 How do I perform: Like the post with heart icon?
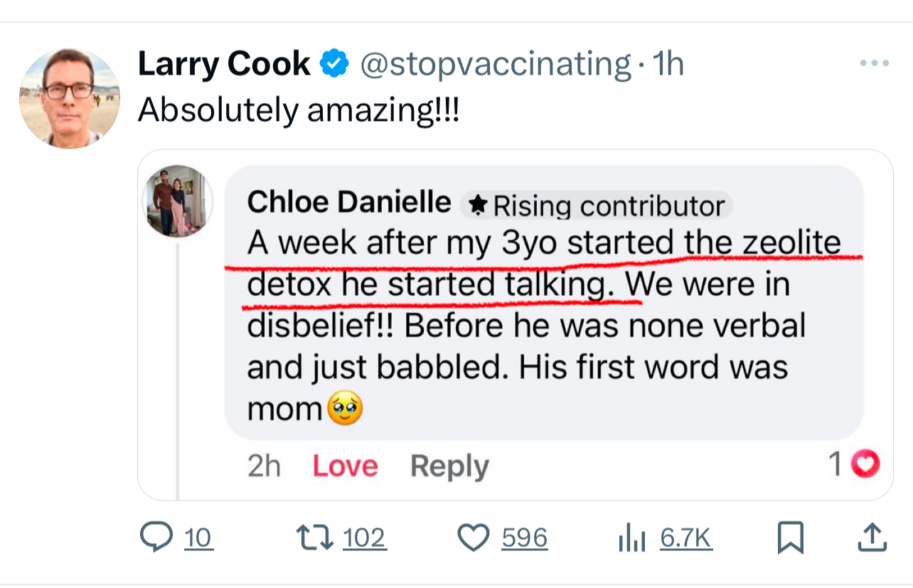click(473, 538)
